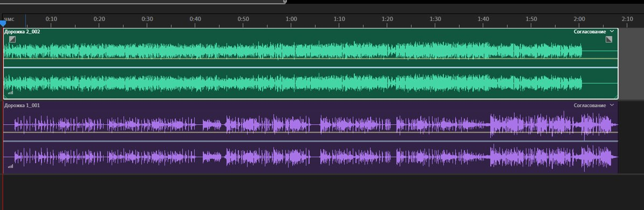
Task: Select the green clip's upper channel waveform
Action: pyautogui.click(x=293, y=51)
